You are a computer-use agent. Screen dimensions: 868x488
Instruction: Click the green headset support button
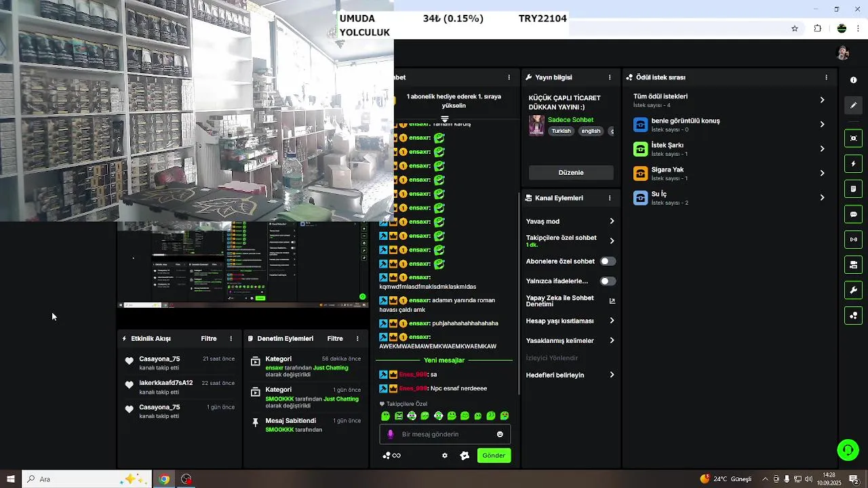tap(848, 450)
